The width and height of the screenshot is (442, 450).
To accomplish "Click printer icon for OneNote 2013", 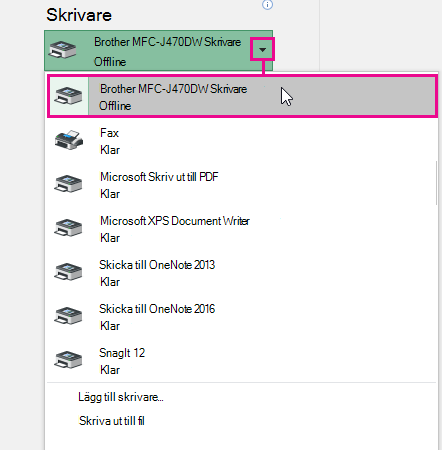I will (68, 272).
